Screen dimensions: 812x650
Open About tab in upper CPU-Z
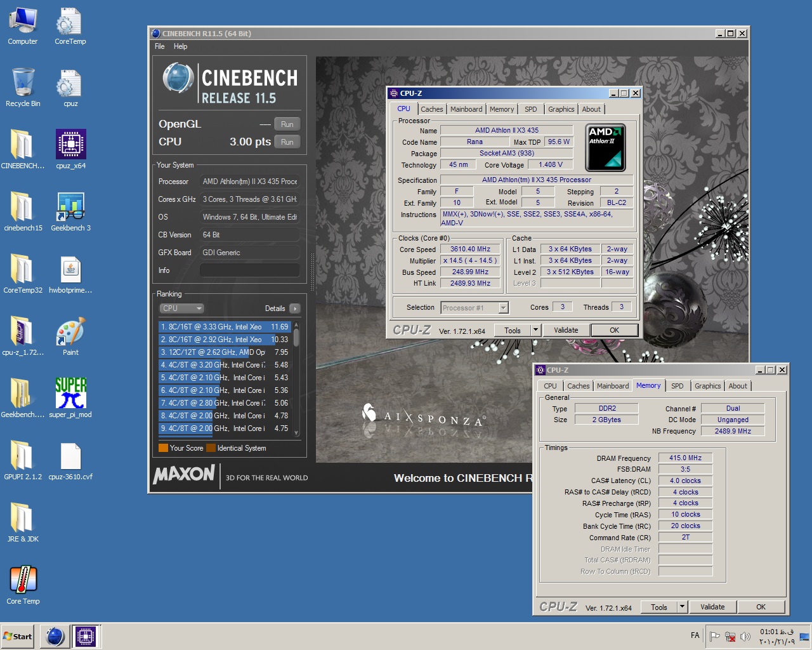click(591, 109)
